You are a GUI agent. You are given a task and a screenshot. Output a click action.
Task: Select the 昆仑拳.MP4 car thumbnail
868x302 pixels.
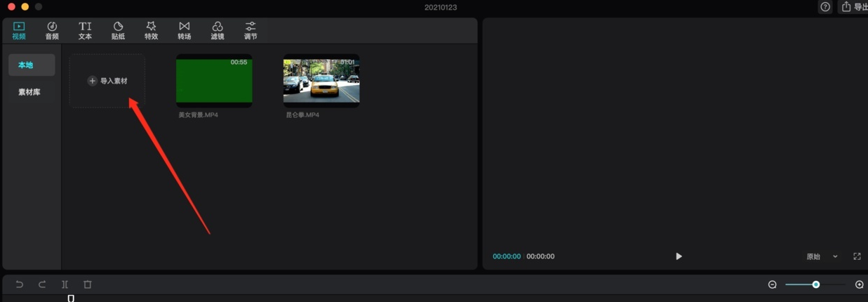point(321,81)
